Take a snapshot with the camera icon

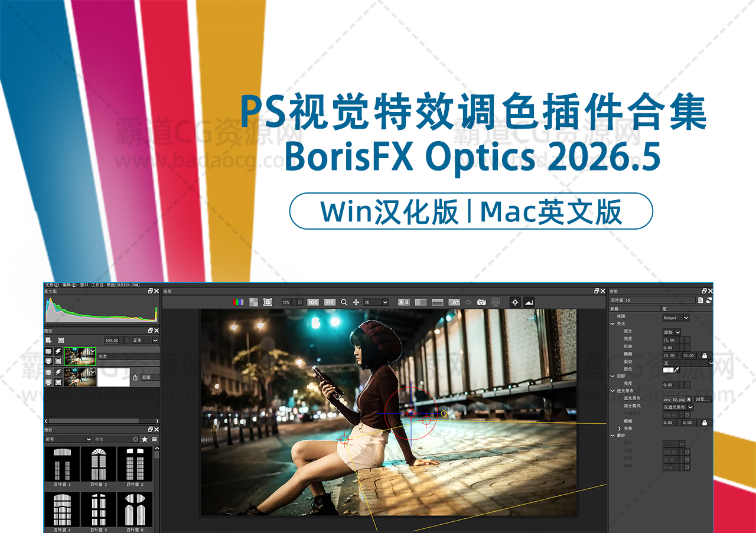point(481,302)
